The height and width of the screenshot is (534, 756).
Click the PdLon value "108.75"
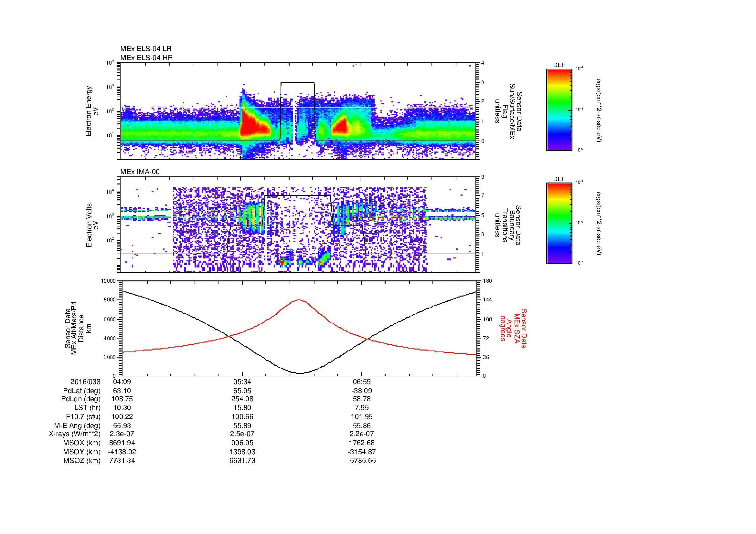pyautogui.click(x=122, y=399)
